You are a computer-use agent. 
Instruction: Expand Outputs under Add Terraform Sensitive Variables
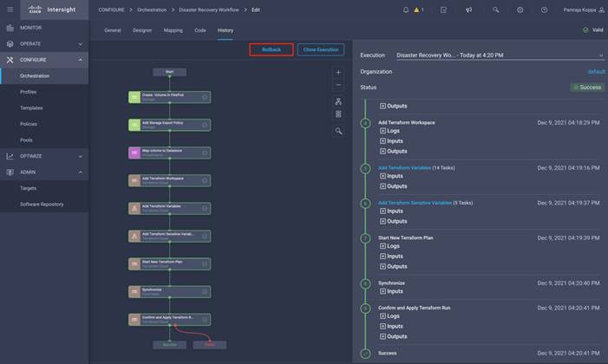coord(394,221)
